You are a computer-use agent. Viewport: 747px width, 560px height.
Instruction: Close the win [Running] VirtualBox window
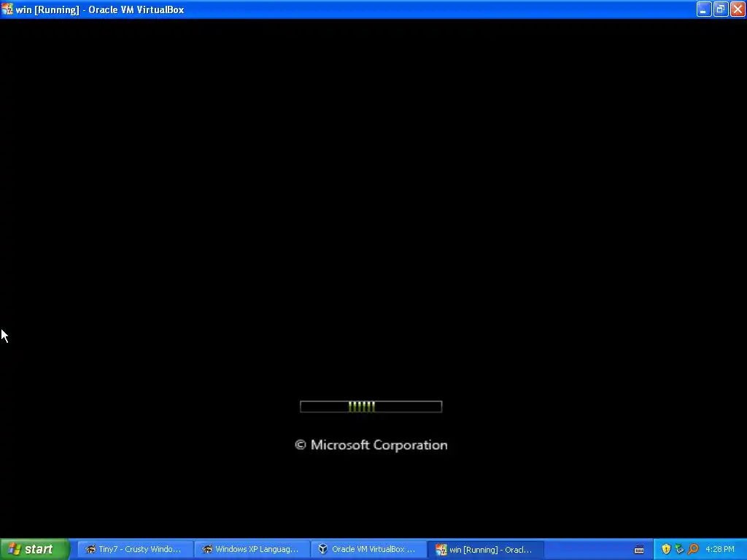pos(738,9)
